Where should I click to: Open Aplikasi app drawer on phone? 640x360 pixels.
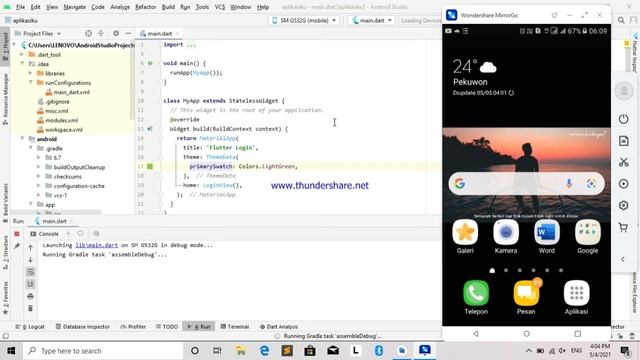pyautogui.click(x=576, y=297)
